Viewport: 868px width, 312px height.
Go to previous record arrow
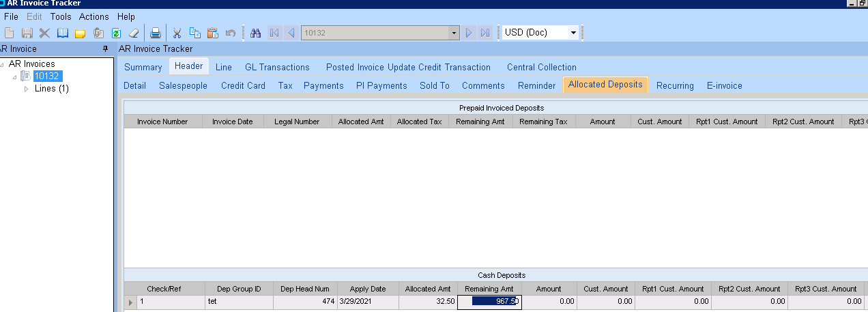[x=291, y=33]
